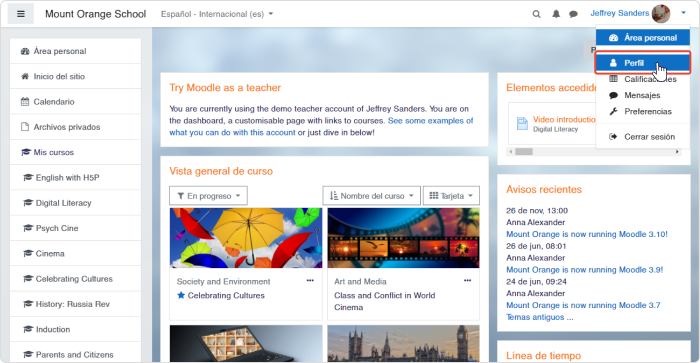Screen dimensions: 700x363
Task: Open the Español language selector
Action: tap(217, 14)
